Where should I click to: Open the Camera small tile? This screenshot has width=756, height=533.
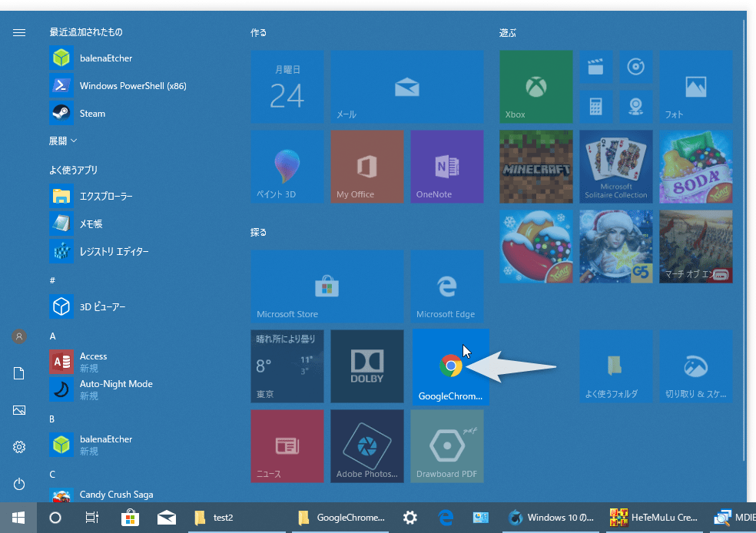(635, 107)
